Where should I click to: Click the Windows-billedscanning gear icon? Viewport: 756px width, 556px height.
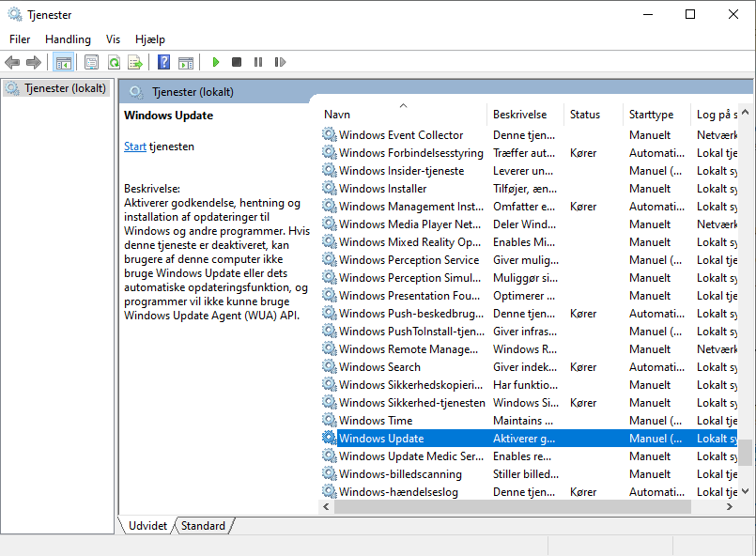[330, 473]
